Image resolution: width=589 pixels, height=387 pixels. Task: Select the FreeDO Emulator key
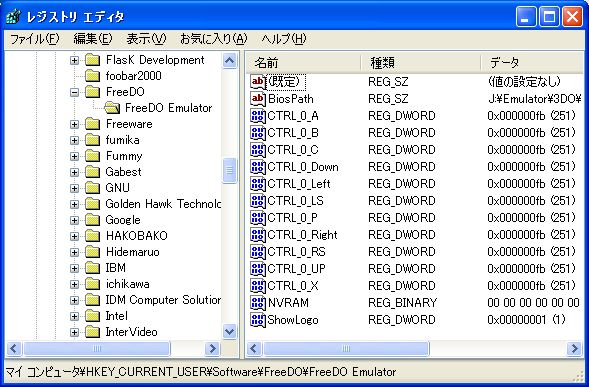[x=168, y=108]
